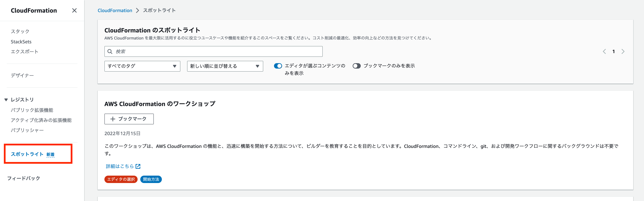Viewport: 644px width, 201px height.
Task: Toggle ブックマークのみを表示 switch
Action: [357, 66]
